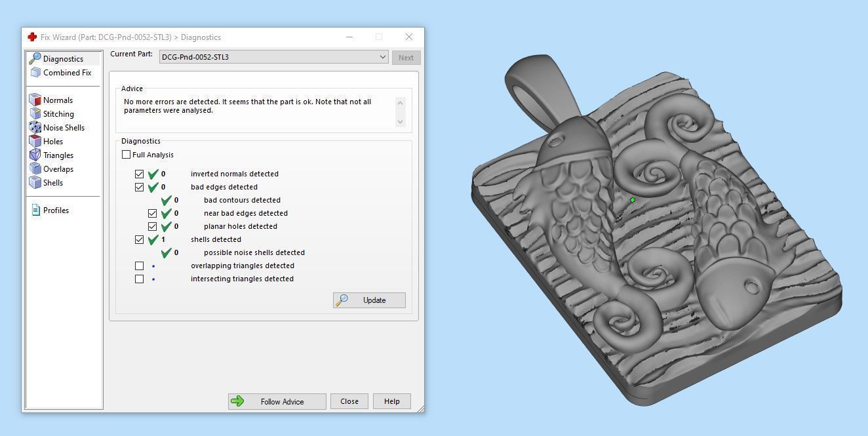
Task: Click green marker point on the 3D model
Action: coord(633,200)
